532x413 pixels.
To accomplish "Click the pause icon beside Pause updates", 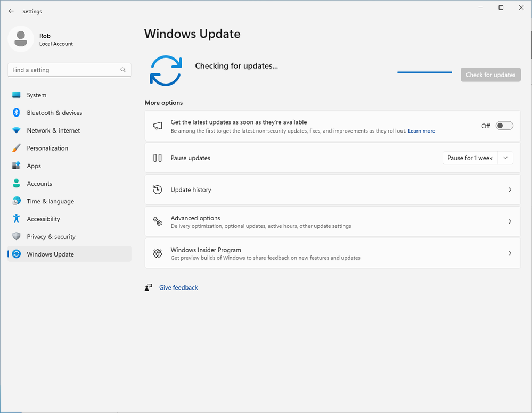I will tap(158, 158).
